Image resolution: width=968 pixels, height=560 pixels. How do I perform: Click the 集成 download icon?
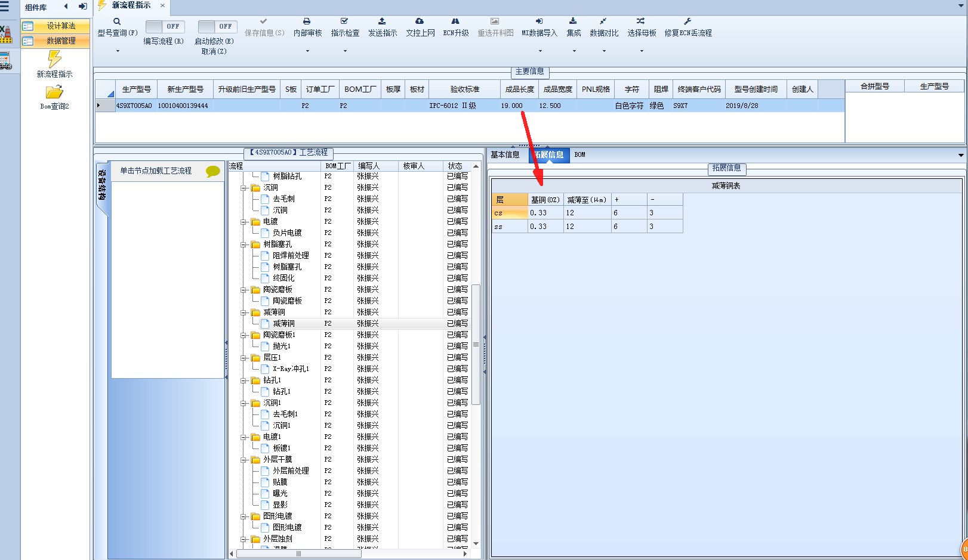573,21
